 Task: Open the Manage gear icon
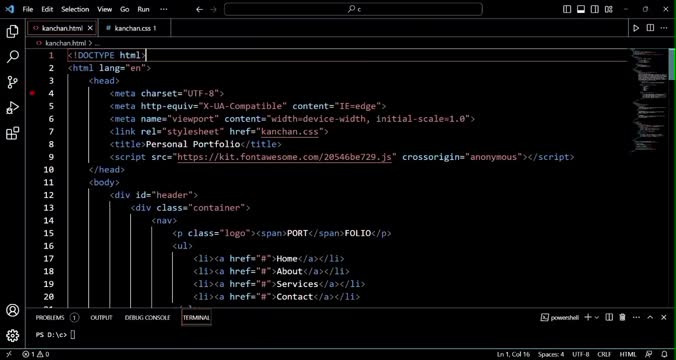[13, 335]
